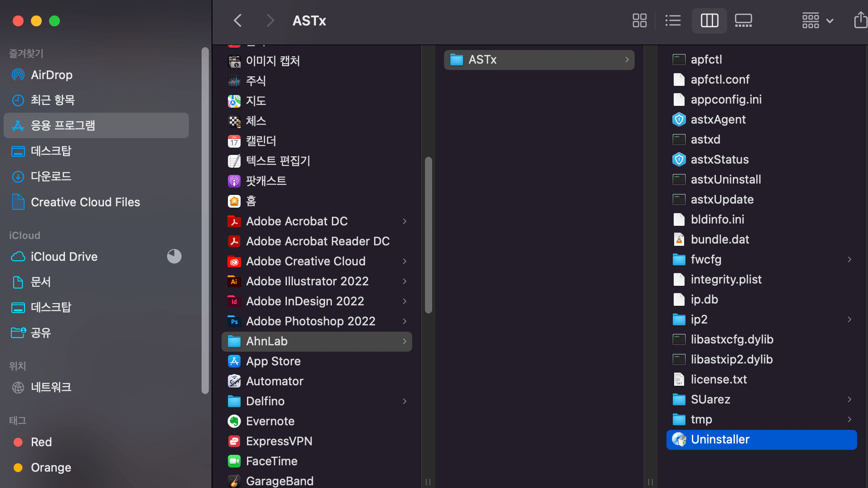Select the 홈 app

[317, 201]
